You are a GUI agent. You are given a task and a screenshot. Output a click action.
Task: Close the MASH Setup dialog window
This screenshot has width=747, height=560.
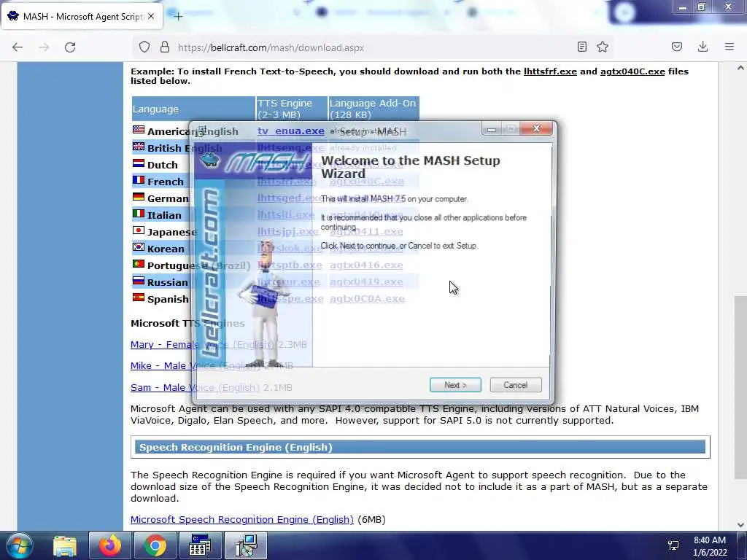pyautogui.click(x=536, y=128)
